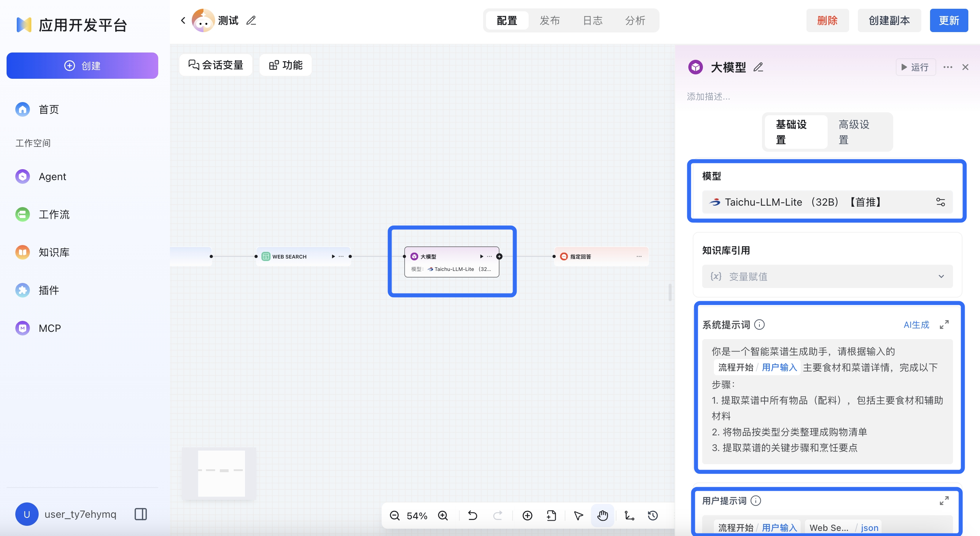Screen dimensions: 980x536
Task: Rename 大模型 node via pencil icon
Action: 759,67
